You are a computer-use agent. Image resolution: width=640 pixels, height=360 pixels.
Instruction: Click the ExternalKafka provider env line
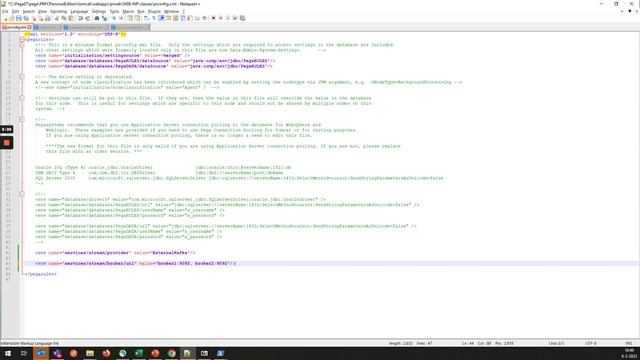coord(115,253)
